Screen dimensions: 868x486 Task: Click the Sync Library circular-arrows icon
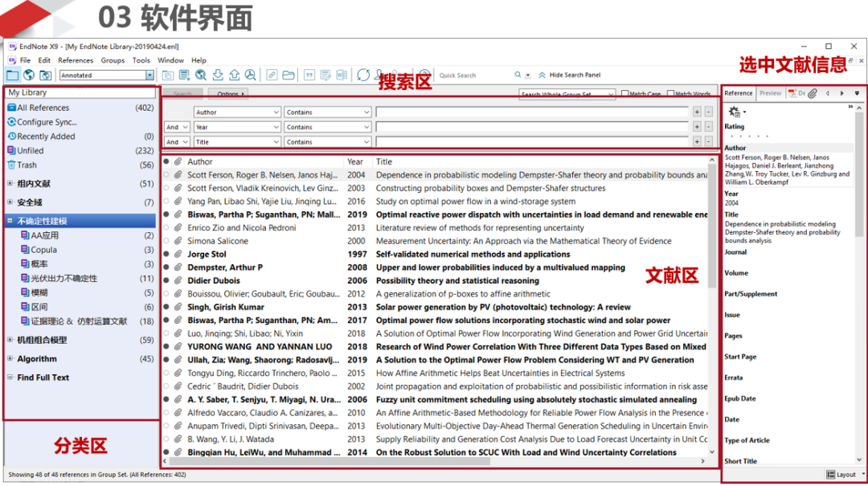click(363, 76)
